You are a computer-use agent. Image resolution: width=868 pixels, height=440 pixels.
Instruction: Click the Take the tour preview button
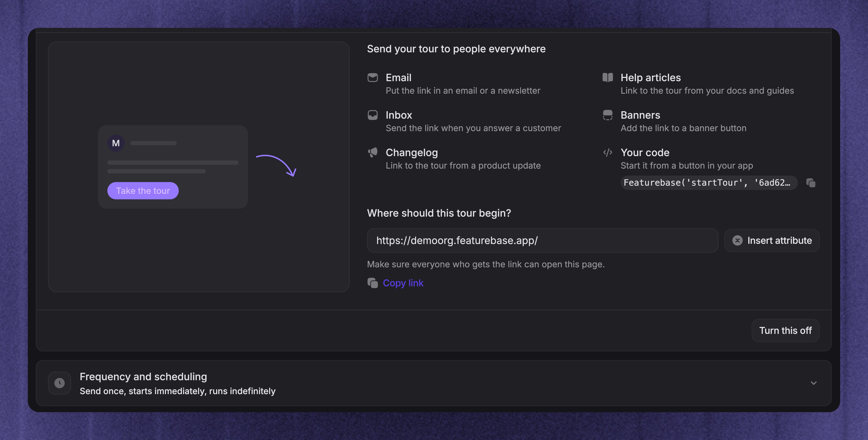143,190
